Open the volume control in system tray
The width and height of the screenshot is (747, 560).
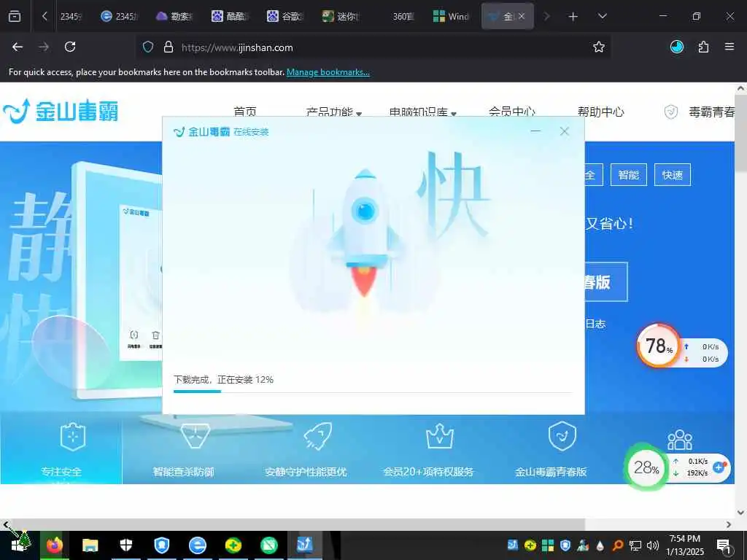click(653, 545)
